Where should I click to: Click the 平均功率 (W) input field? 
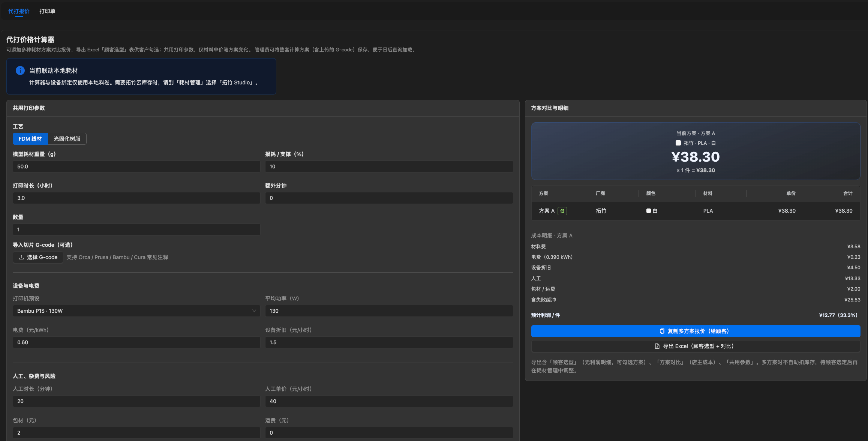[389, 311]
